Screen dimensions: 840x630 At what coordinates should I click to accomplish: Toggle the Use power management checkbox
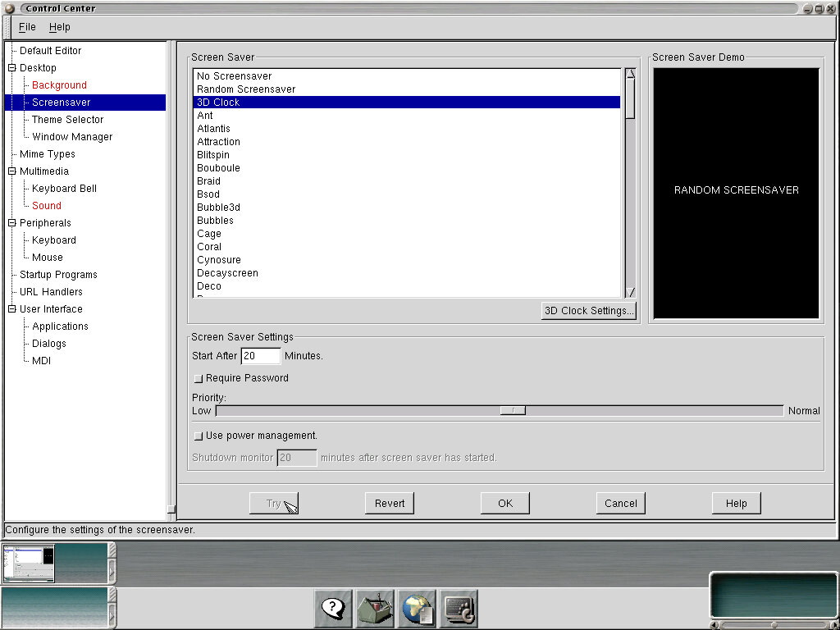[199, 436]
